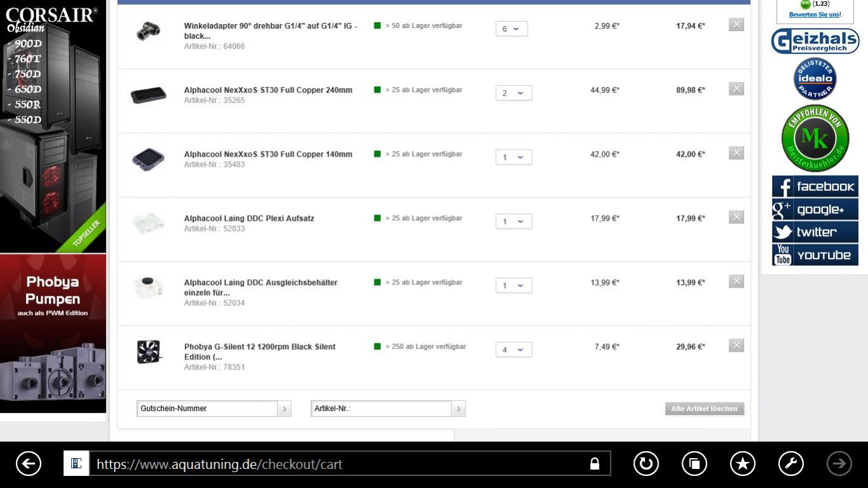Remove NexXxoS ST30 140mm from cart
868x488 pixels.
(x=736, y=153)
